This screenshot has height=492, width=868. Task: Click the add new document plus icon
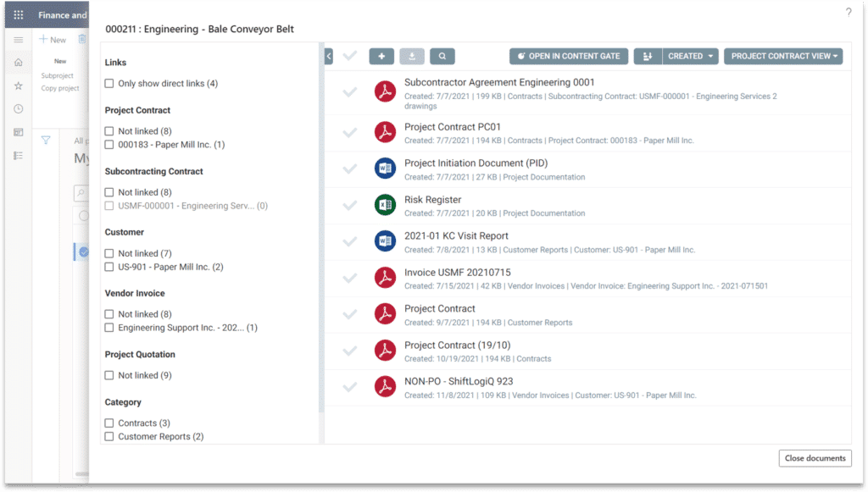381,57
